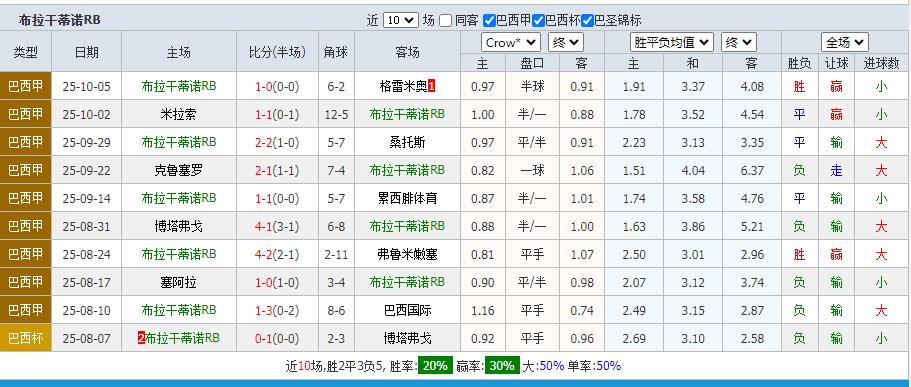The image size is (911, 387).
Task: Click score 2-2(1-0) against 桑托斯
Action: tap(277, 142)
